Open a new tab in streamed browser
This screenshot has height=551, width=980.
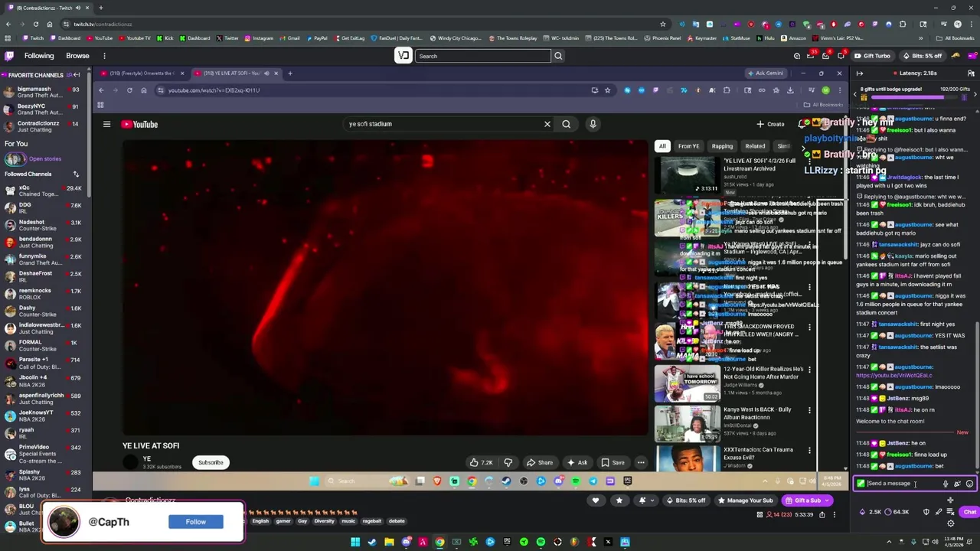coord(289,73)
